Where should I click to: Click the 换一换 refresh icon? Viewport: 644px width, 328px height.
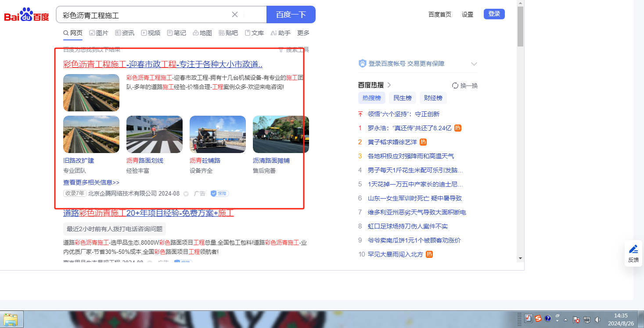455,86
